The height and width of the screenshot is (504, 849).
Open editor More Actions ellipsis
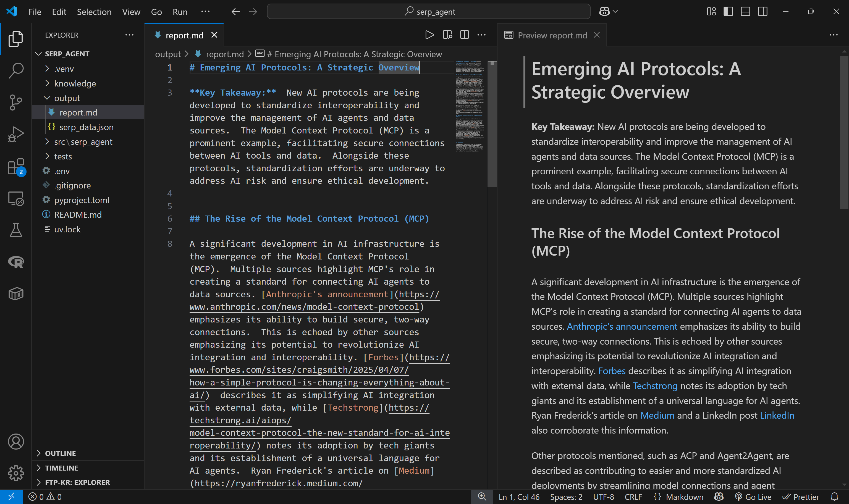[481, 35]
